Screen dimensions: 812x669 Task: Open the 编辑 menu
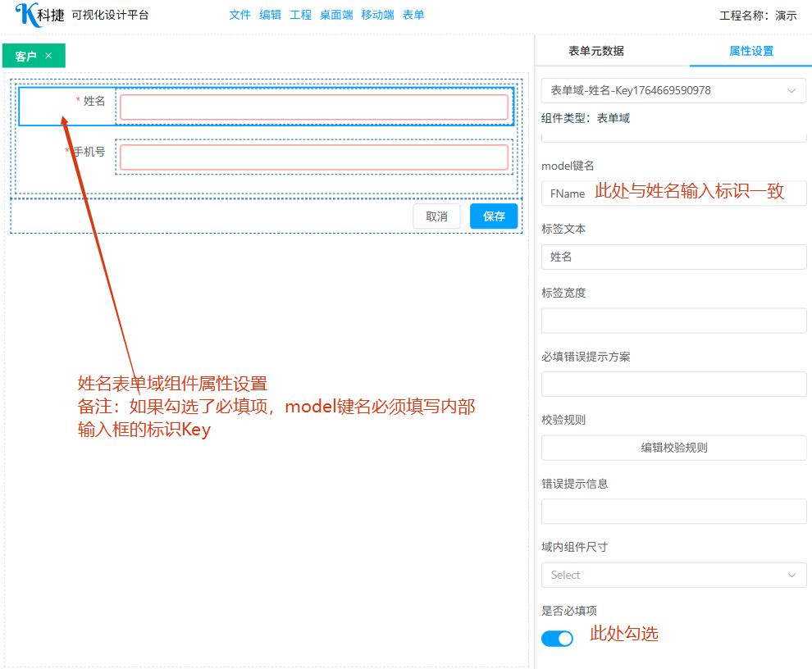click(x=270, y=15)
